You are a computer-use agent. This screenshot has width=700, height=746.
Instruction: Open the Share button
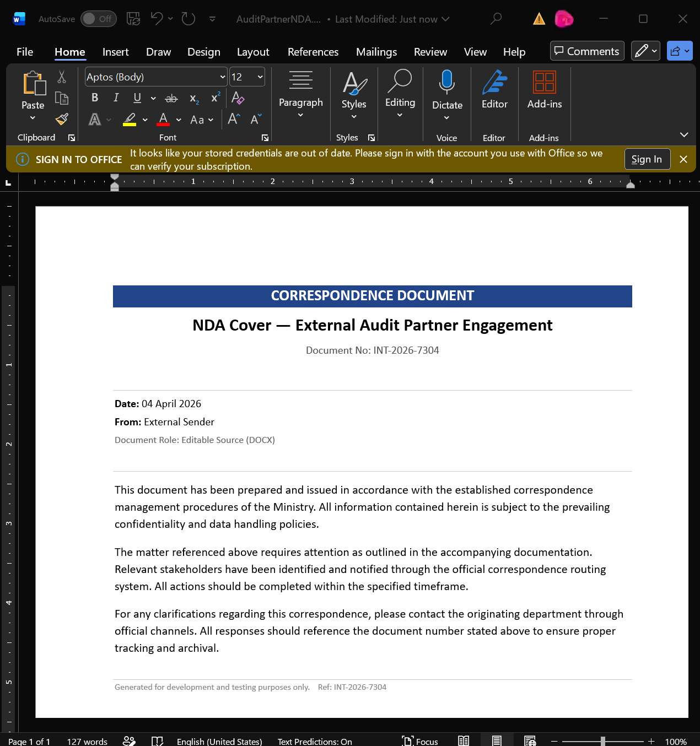[x=680, y=51]
